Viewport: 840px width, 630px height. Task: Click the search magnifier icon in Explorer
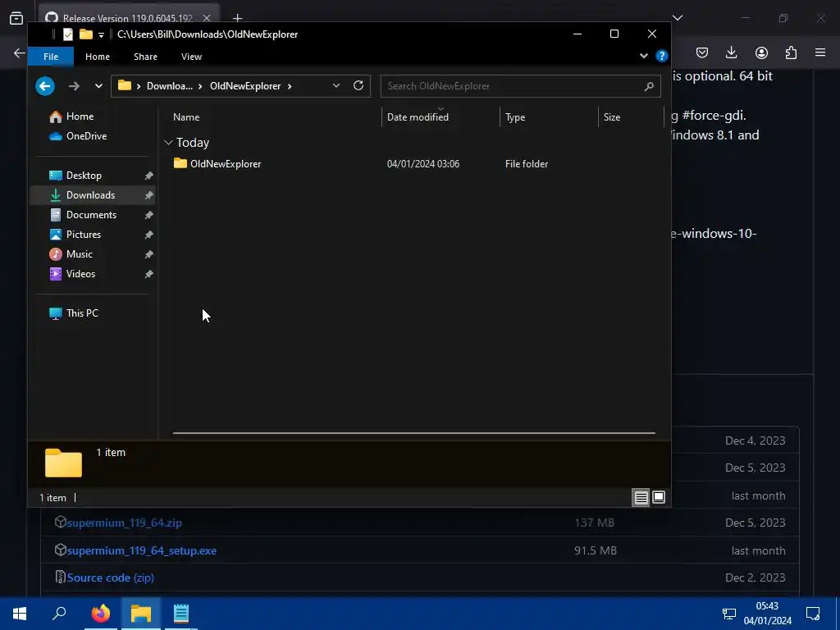(x=649, y=86)
